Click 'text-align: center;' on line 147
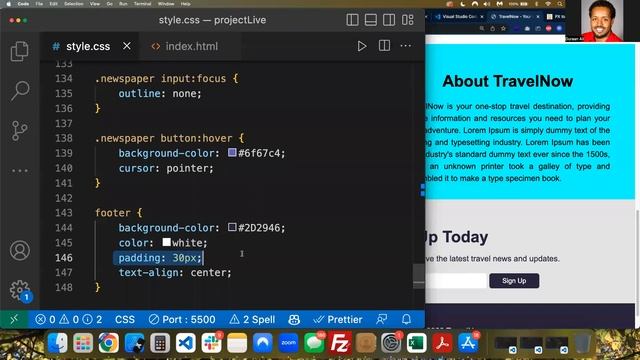Viewport: 640px width, 360px height. click(x=175, y=272)
